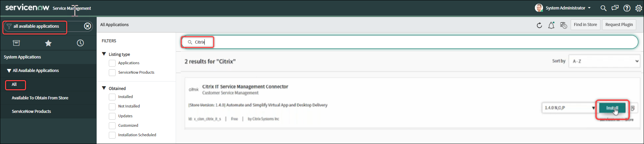Check the Installation Scheduled filter

(x=112, y=135)
